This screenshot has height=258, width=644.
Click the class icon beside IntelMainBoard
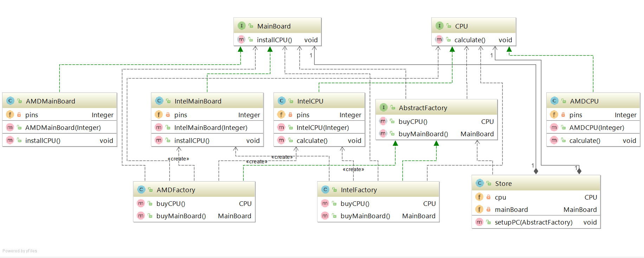[159, 101]
